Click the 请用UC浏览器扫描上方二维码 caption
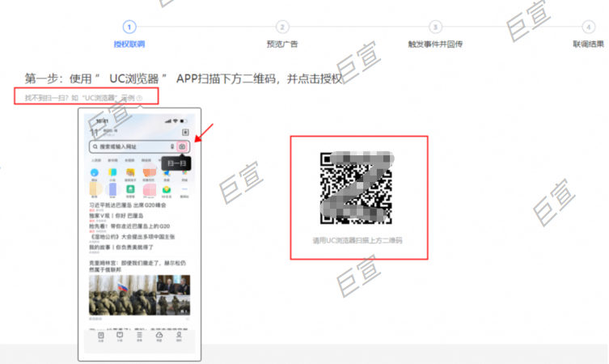This screenshot has width=609, height=364. (x=357, y=240)
